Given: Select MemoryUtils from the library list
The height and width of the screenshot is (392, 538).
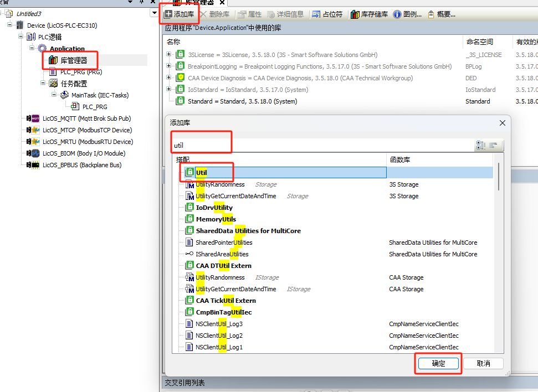Looking at the screenshot, I should [x=216, y=219].
